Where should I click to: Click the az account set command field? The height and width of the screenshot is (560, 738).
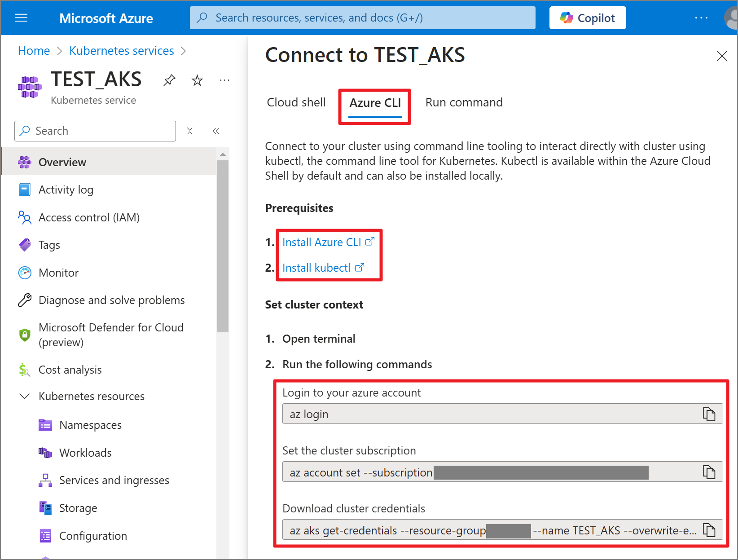pos(502,472)
